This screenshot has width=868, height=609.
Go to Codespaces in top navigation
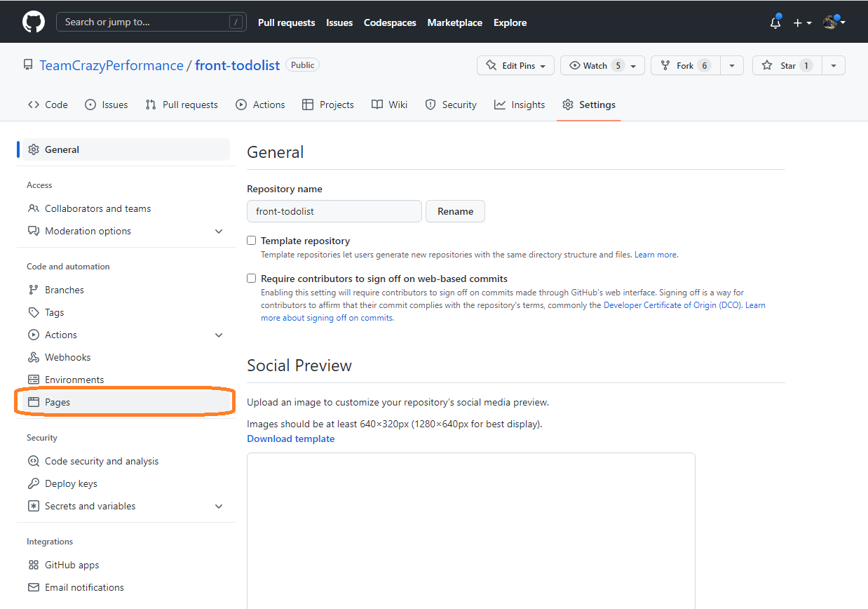390,22
